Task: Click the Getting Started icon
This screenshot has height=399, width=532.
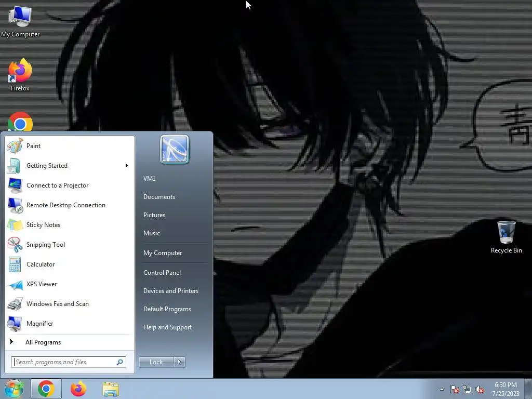Action: coord(15,166)
